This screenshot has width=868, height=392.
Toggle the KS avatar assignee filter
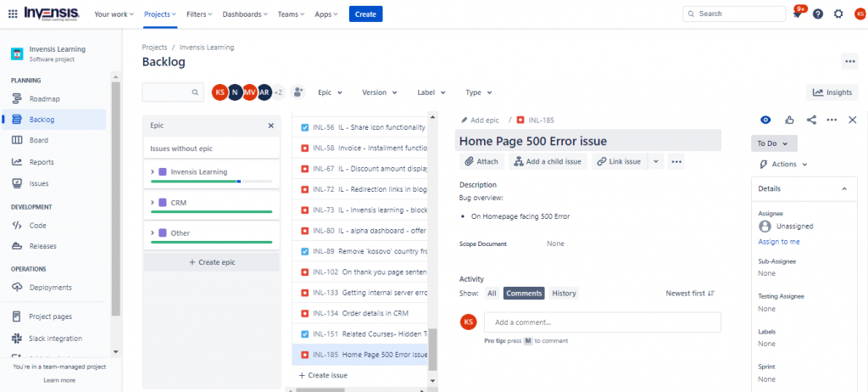[220, 92]
